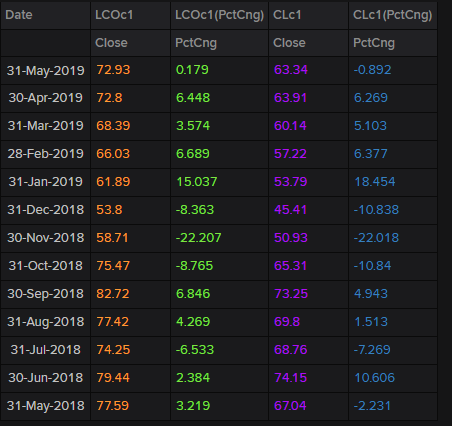
Task: Select the CLc1 column header
Action: (308, 15)
